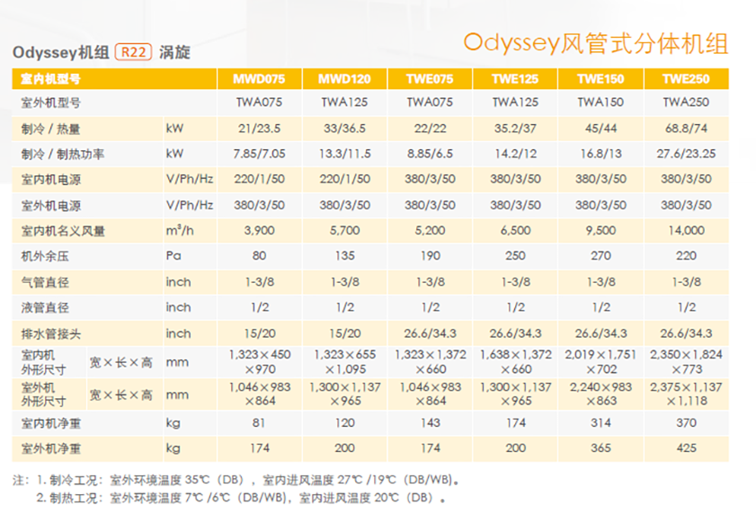Click the 14,000 airflow value

[x=686, y=231]
